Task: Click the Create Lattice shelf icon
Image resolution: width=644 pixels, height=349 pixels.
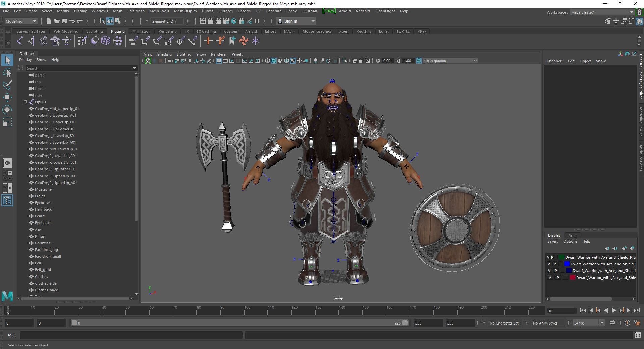Action: tap(106, 41)
